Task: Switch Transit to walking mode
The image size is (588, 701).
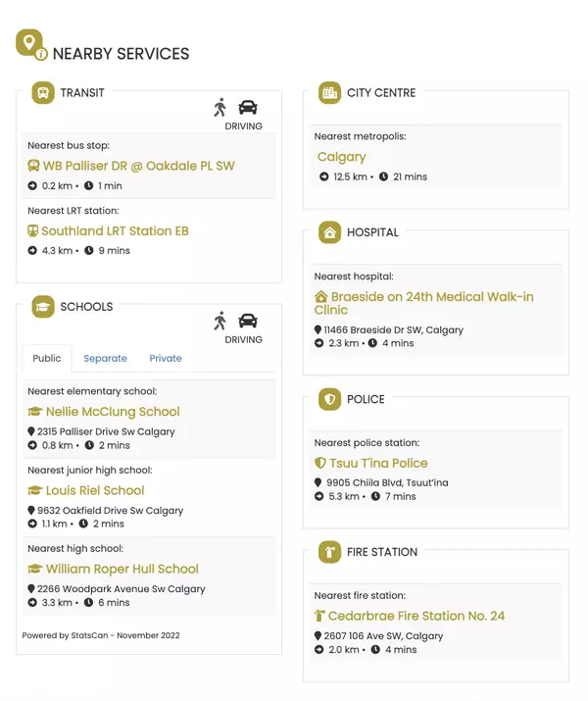Action: coord(220,107)
